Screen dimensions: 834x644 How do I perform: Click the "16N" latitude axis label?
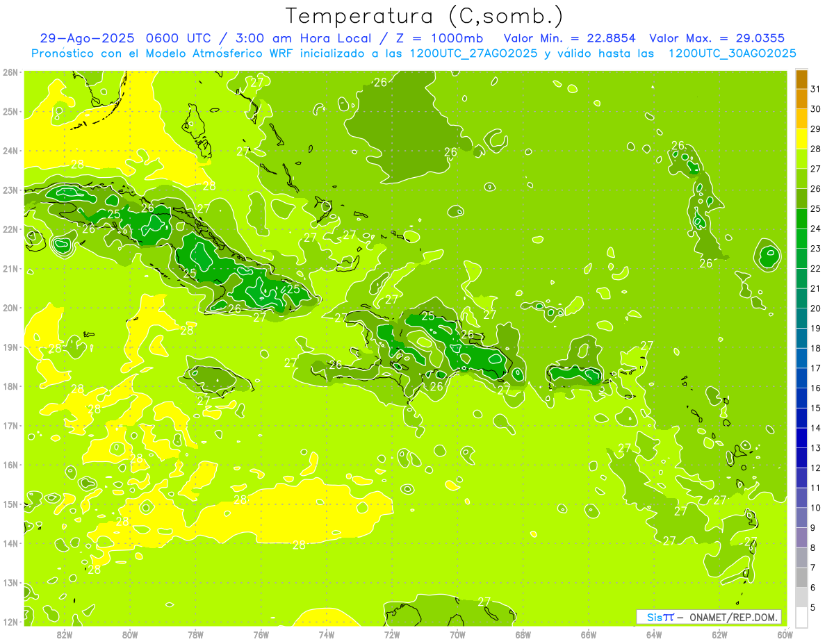[x=10, y=465]
